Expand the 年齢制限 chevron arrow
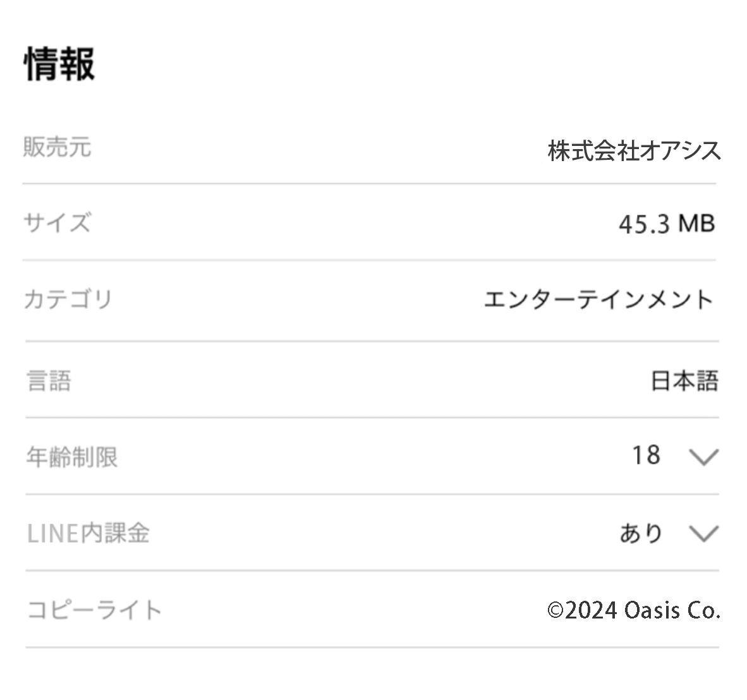The width and height of the screenshot is (747, 700). [703, 456]
